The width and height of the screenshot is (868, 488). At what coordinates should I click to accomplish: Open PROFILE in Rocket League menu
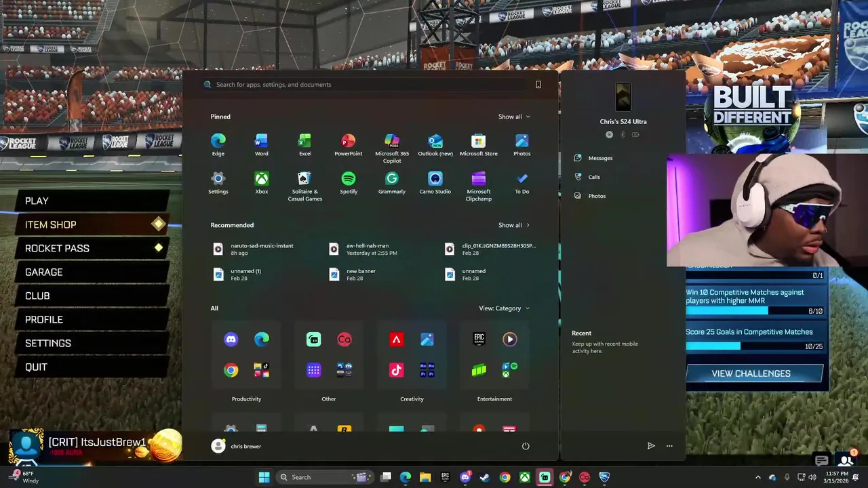(x=92, y=319)
